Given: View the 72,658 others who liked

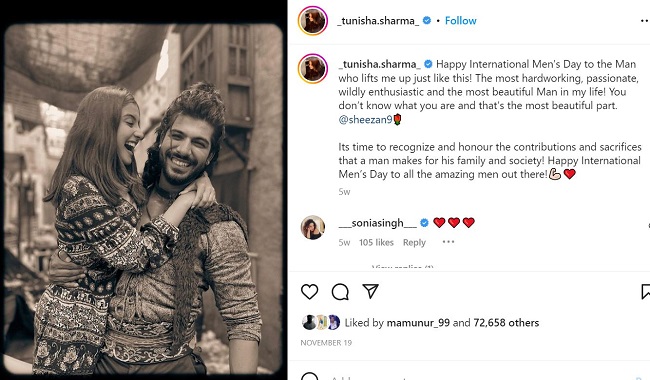Looking at the screenshot, I should click(x=506, y=323).
